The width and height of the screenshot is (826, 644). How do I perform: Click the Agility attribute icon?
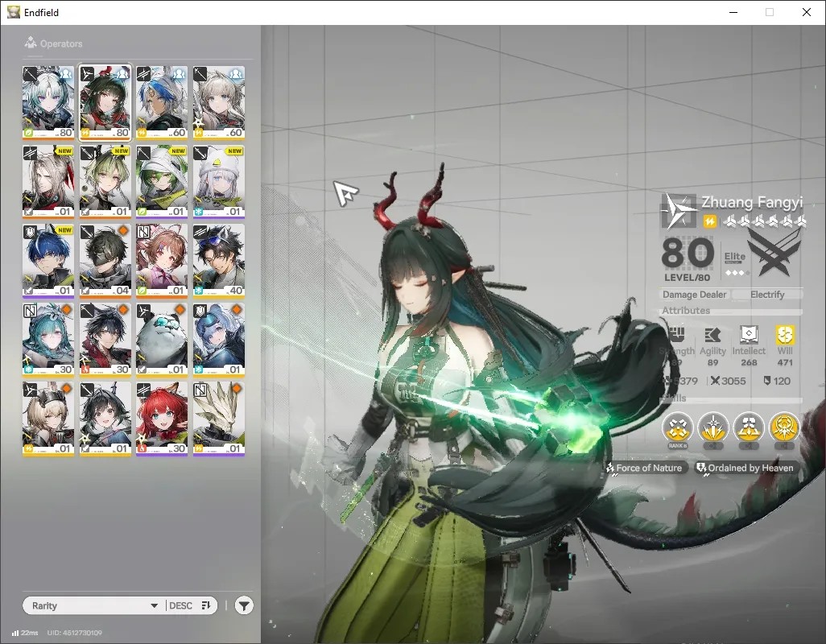click(x=712, y=334)
